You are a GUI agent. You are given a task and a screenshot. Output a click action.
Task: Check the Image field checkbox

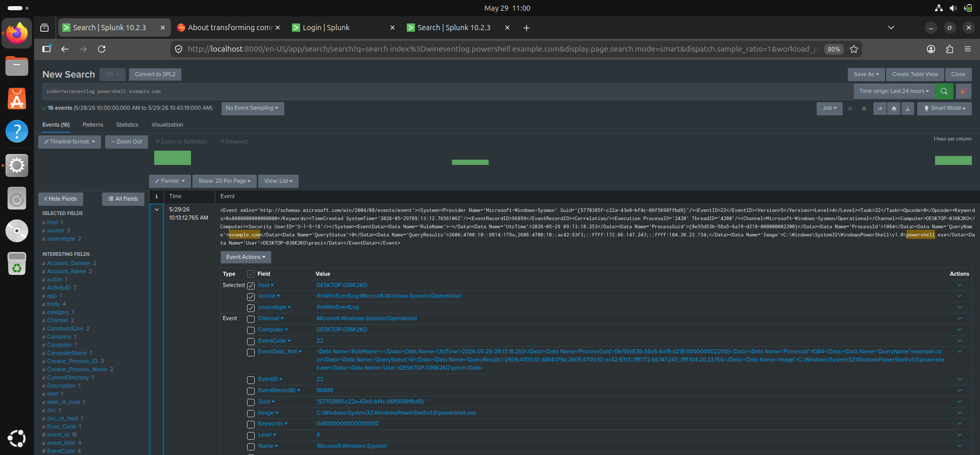coord(251,414)
